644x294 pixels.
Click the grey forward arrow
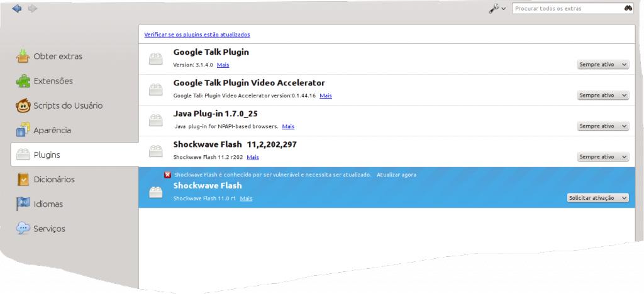33,8
